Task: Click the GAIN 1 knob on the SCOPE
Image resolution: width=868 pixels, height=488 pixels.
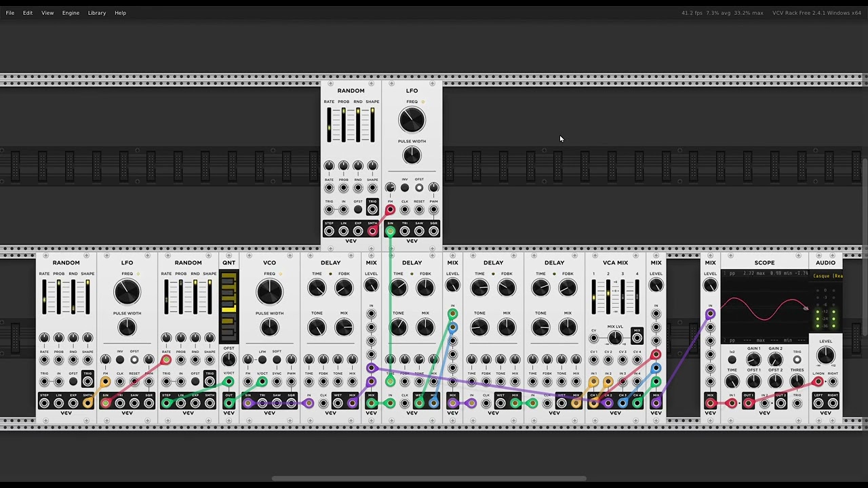Action: tap(753, 360)
